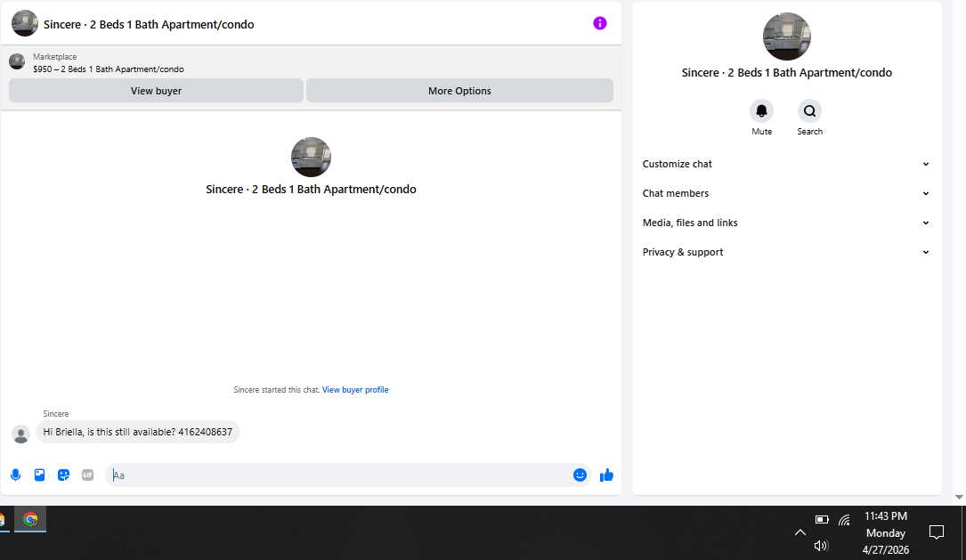Click the listing thumbnail in chat header

pos(25,23)
